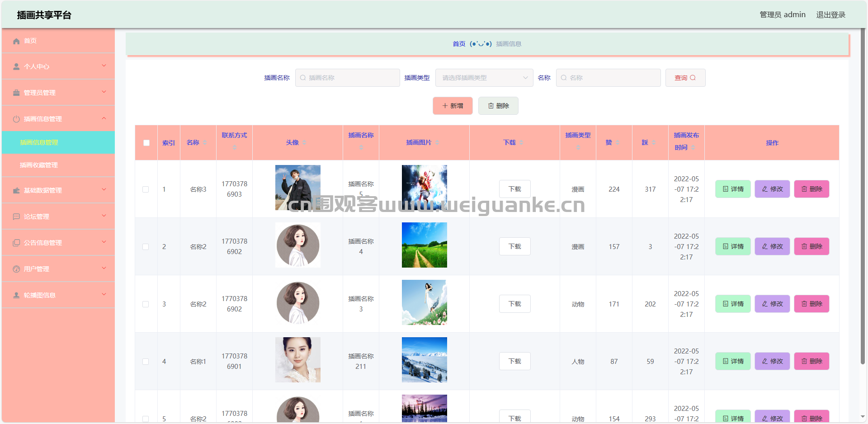Click the power icon next to 插画信息管理

(16, 119)
